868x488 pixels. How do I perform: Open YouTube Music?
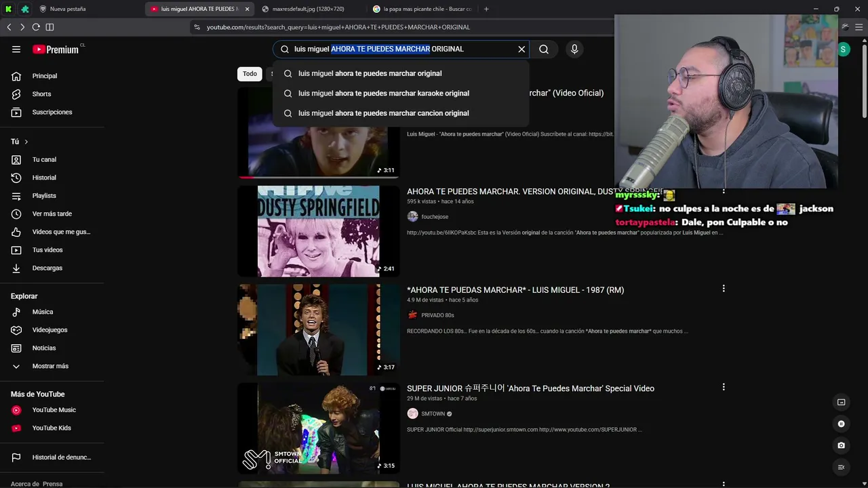pos(52,410)
